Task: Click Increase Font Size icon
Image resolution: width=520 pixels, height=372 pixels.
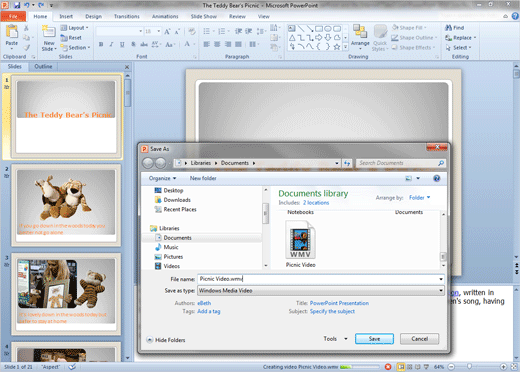Action: (167, 31)
